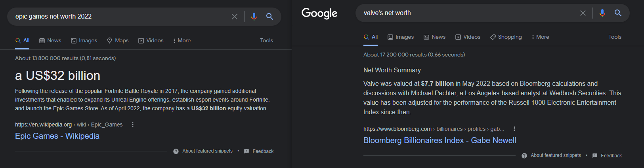Open the three-dot menu beside the Wikipedia URL
This screenshot has height=168, width=644.
[x=133, y=125]
